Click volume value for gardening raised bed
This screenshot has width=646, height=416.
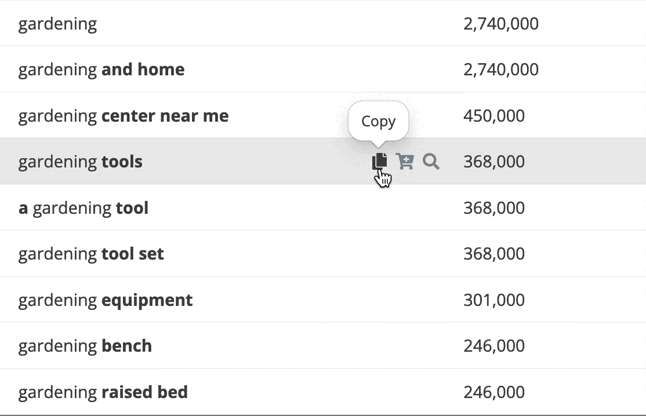coord(494,392)
